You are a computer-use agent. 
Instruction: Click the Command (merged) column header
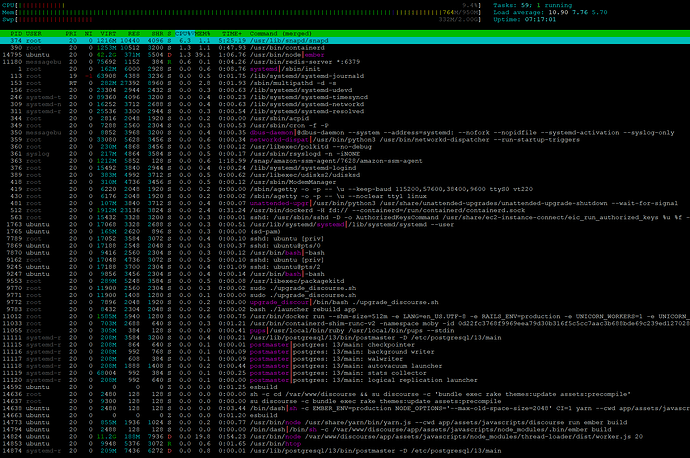(x=281, y=33)
